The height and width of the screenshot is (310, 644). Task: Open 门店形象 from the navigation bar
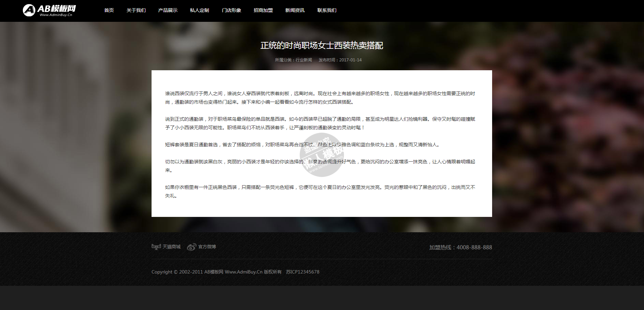tap(231, 10)
